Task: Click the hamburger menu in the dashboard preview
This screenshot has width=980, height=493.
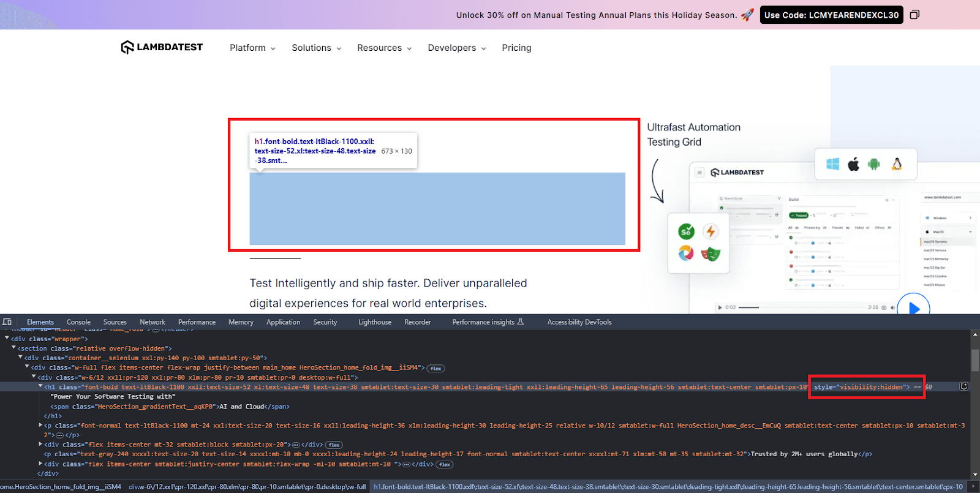Action: [699, 173]
